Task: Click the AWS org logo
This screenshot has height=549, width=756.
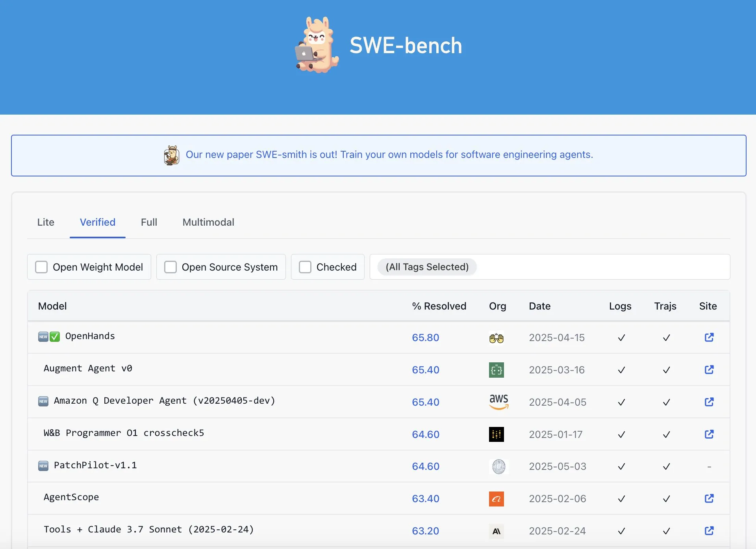Action: tap(499, 402)
